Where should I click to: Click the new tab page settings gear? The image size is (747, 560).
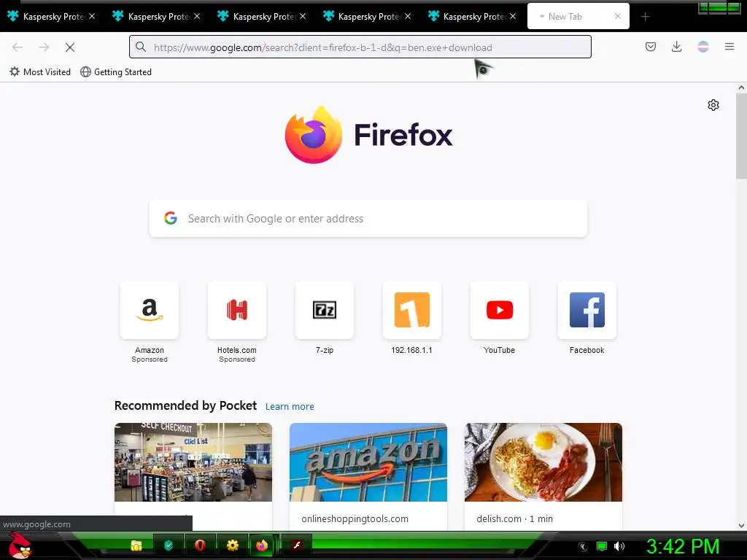tap(713, 105)
